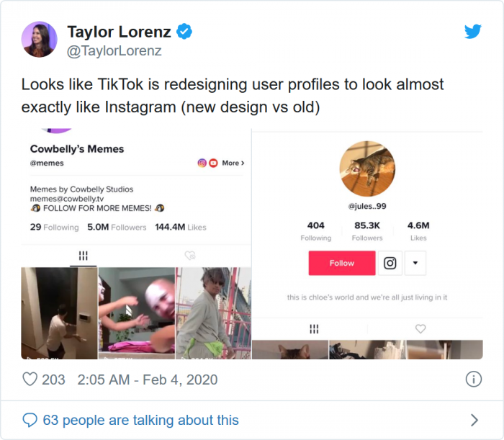Open the tweet info icon

click(x=473, y=379)
